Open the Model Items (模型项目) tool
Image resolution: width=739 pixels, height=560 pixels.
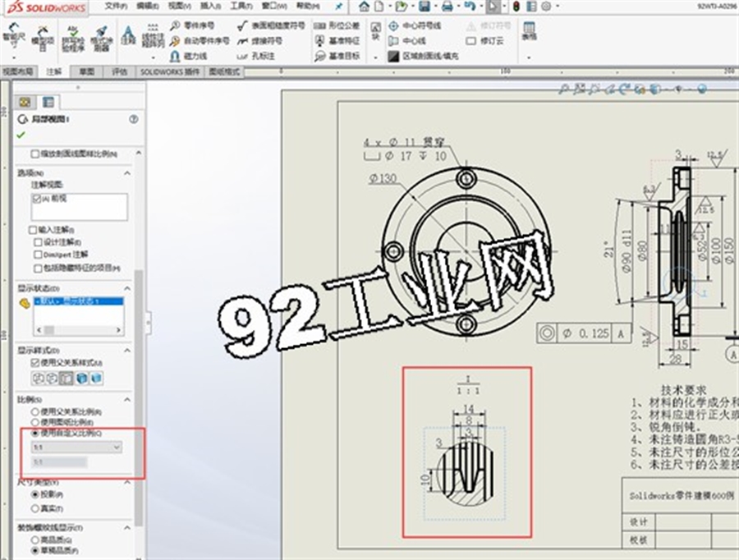tap(43, 38)
